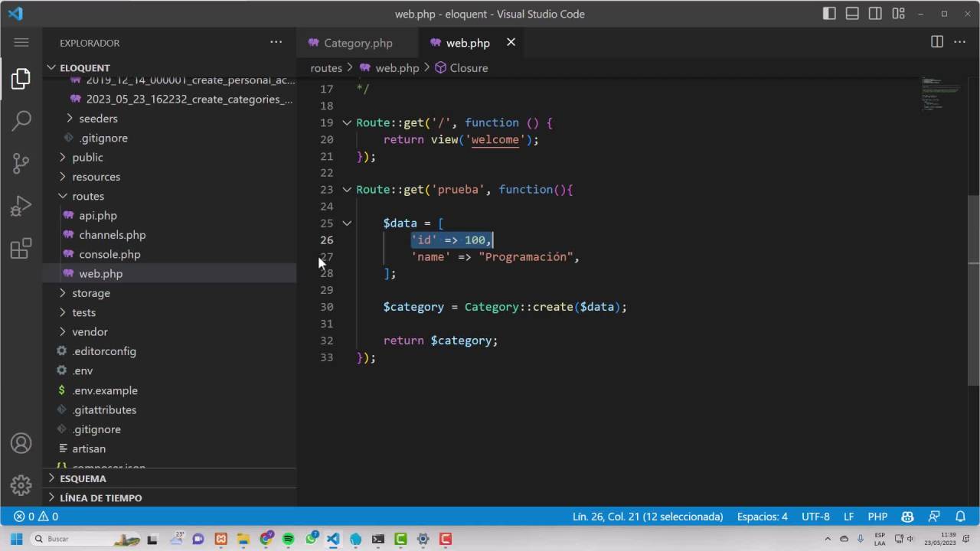Click the UTF-8 encoding selector
Screen dimensions: 980x551
coord(815,517)
